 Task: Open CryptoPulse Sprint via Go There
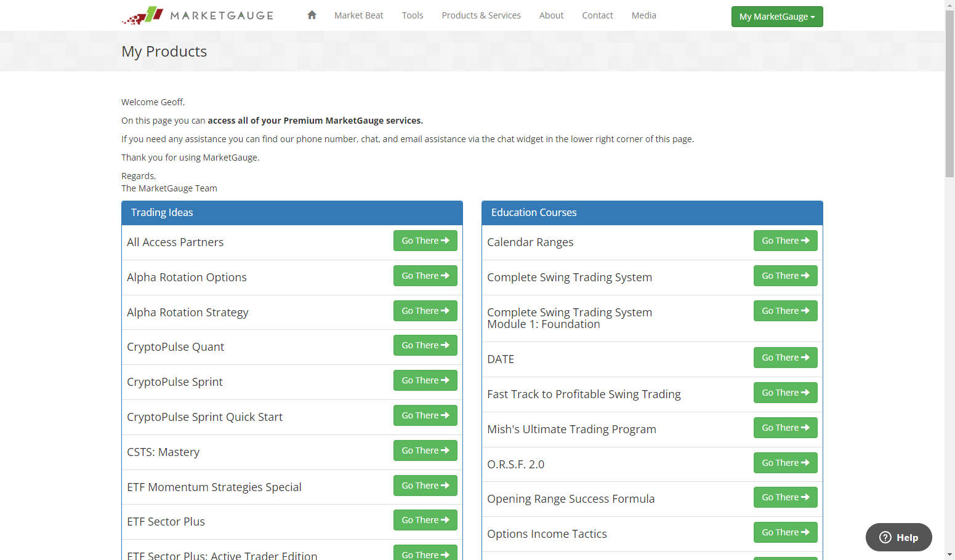click(425, 380)
